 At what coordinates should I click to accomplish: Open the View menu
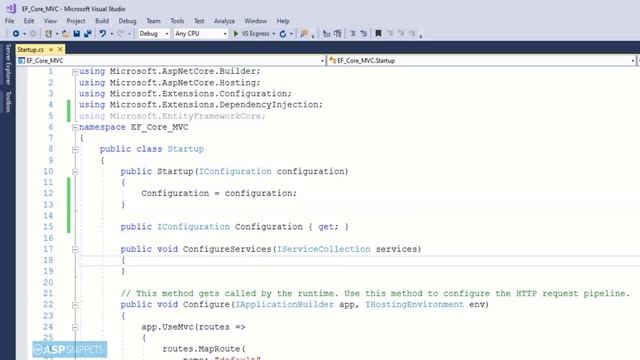click(x=50, y=21)
